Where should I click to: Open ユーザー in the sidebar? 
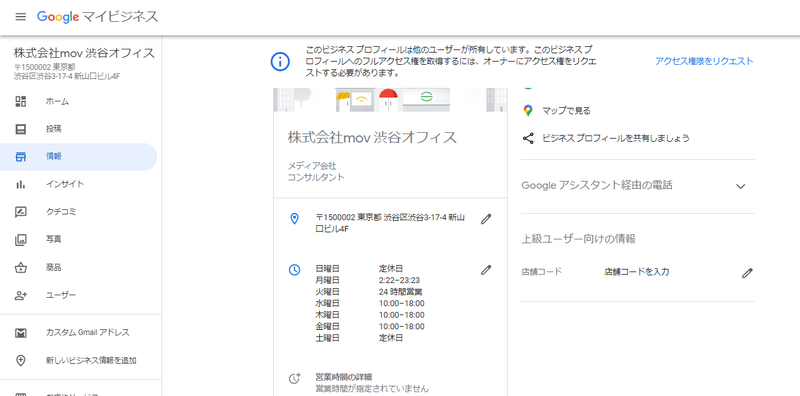tap(78, 295)
